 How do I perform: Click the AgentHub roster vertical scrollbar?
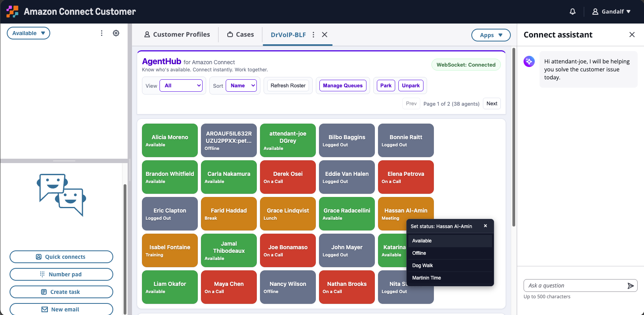pyautogui.click(x=514, y=137)
